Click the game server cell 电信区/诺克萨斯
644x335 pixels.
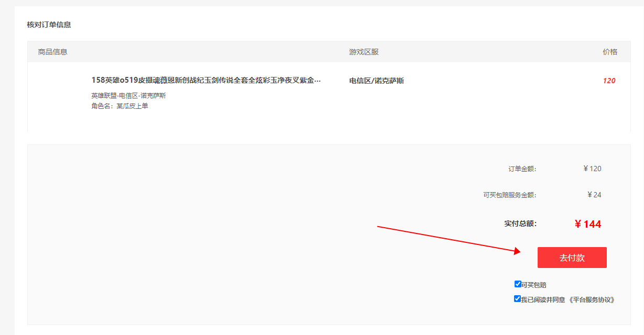(376, 81)
